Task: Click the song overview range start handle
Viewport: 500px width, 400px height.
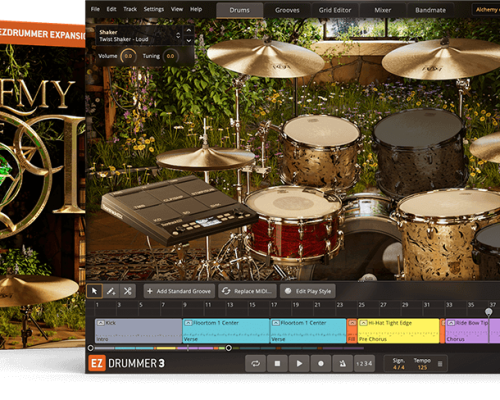Action: point(90,348)
